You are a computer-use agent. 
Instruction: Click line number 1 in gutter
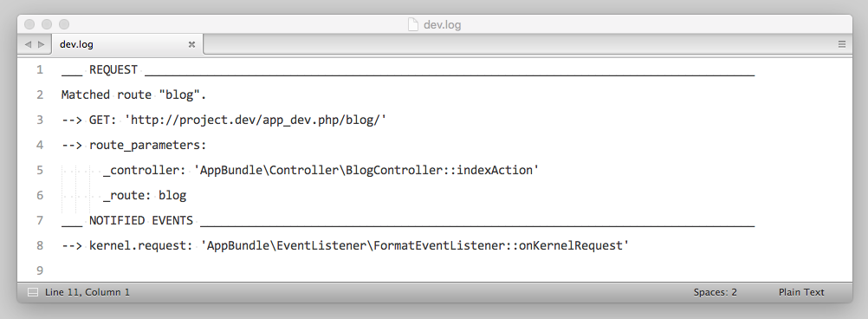[x=39, y=69]
